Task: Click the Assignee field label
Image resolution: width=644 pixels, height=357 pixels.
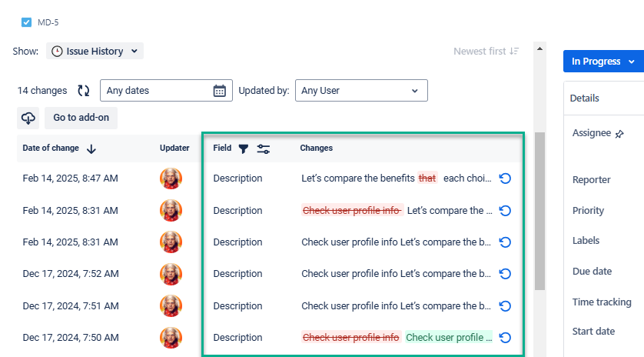Action: click(592, 133)
